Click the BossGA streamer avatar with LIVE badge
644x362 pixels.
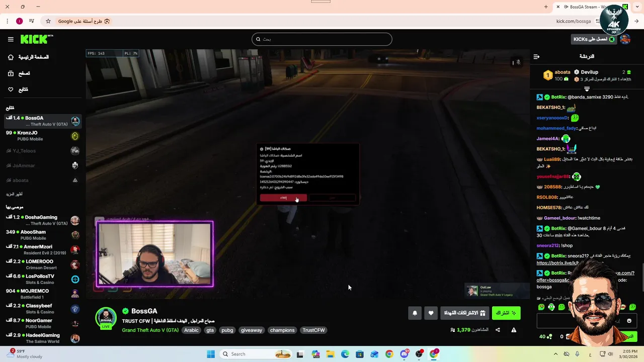click(x=106, y=318)
